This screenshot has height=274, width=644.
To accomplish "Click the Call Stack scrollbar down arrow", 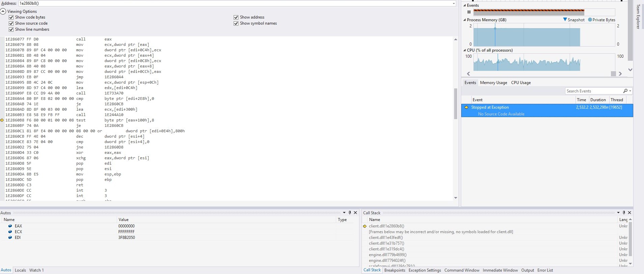I will click(630, 264).
